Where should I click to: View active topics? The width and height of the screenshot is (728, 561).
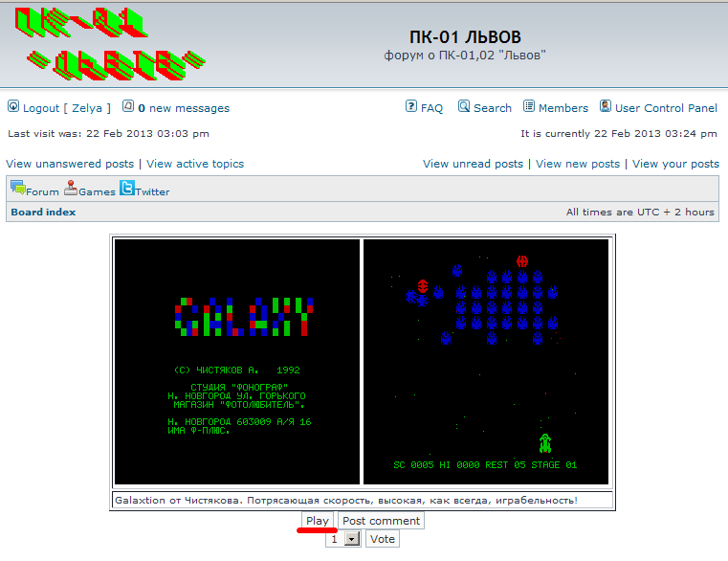click(x=195, y=164)
